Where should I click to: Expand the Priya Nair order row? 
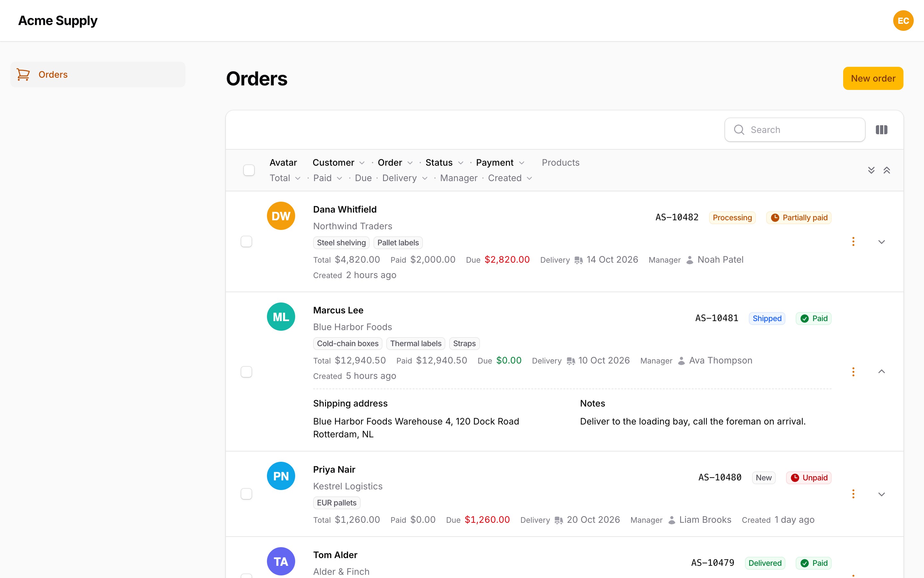click(882, 494)
